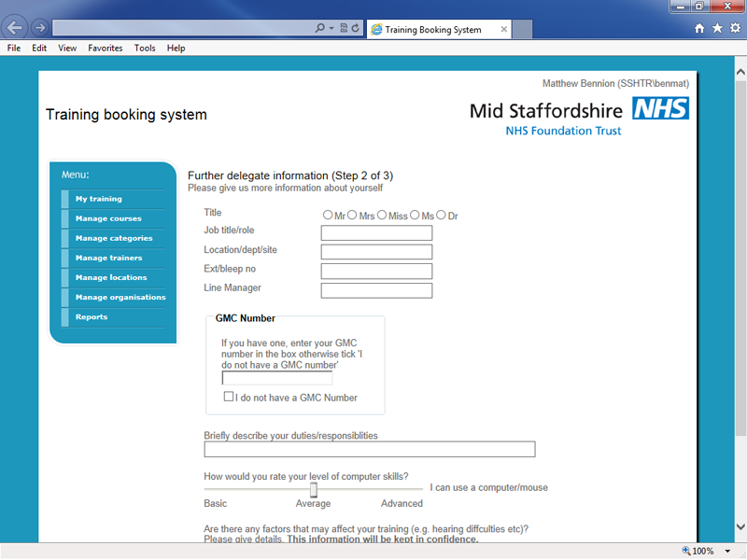
Task: Click the Compatibility View icon in address bar
Action: click(x=344, y=29)
